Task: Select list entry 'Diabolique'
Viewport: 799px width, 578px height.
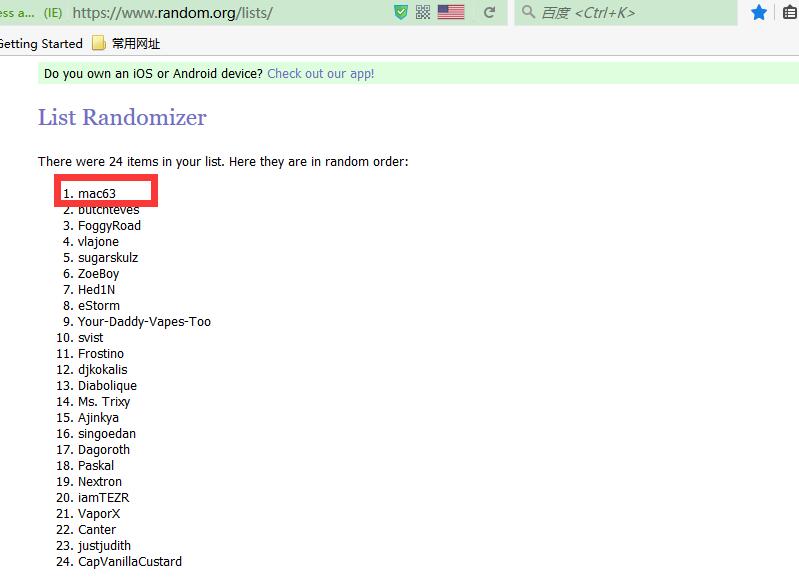Action: [108, 386]
